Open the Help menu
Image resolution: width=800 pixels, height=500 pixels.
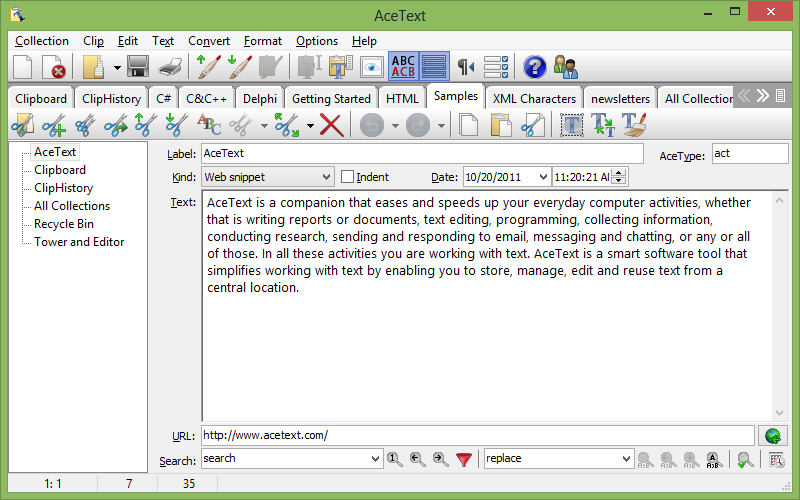click(x=364, y=41)
